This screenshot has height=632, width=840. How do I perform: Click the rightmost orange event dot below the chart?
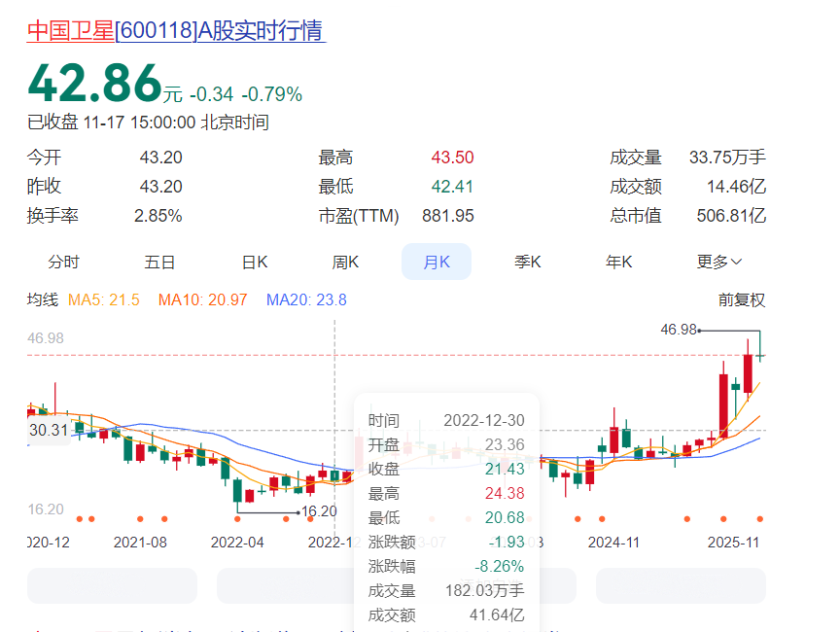[759, 519]
